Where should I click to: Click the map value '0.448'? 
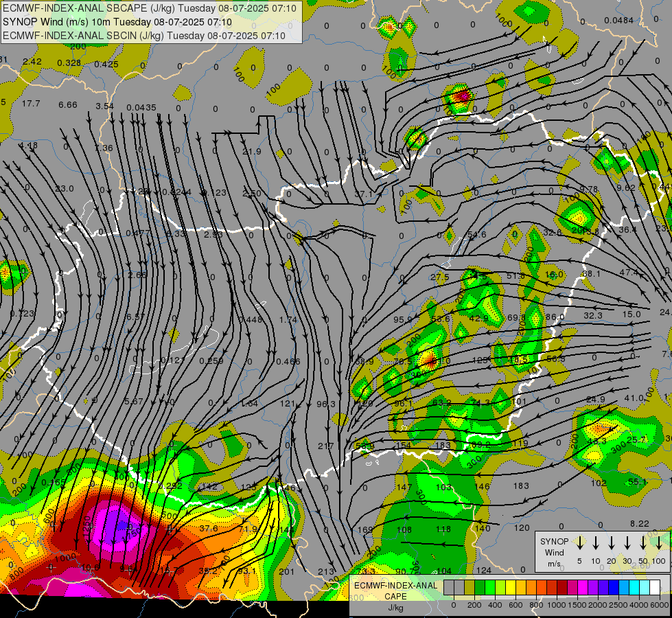tap(251, 319)
